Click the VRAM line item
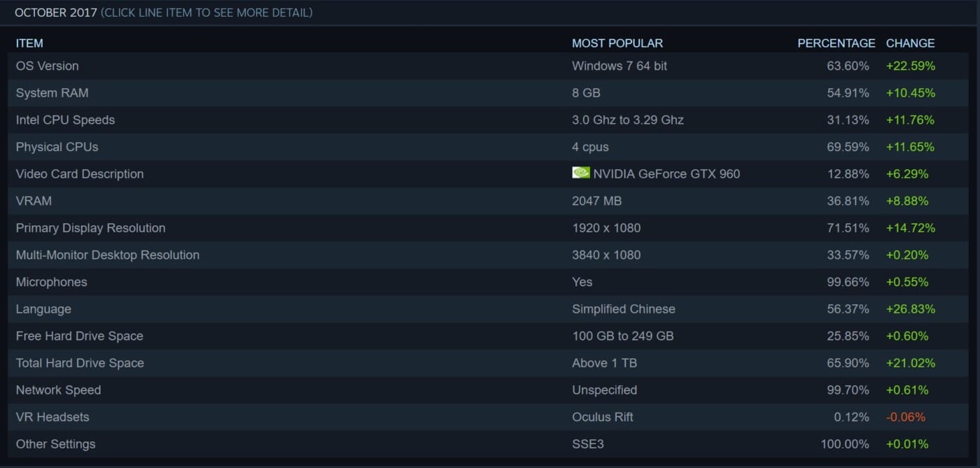This screenshot has height=468, width=980. [34, 201]
